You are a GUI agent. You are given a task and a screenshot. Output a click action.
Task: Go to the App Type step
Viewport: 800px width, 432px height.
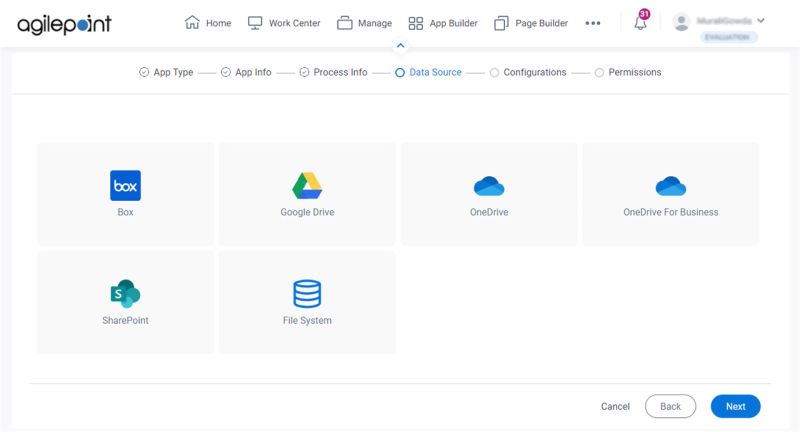[x=173, y=72]
